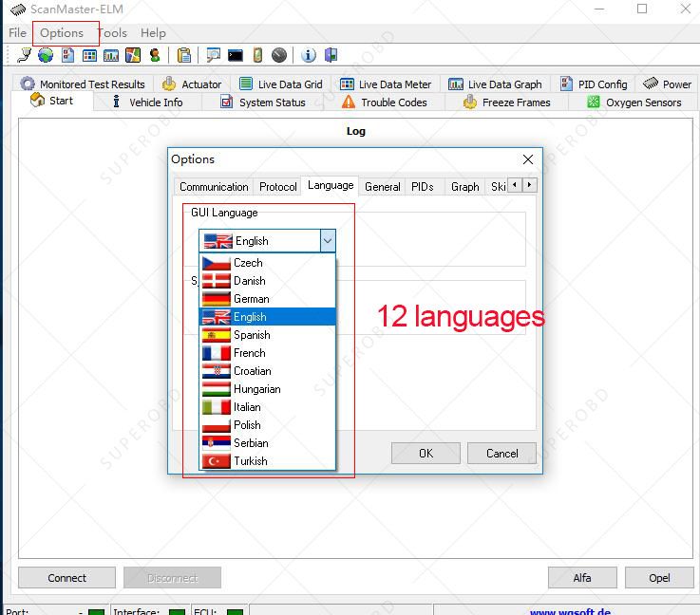Choose Danish from the language list
The width and height of the screenshot is (700, 615).
pos(268,281)
